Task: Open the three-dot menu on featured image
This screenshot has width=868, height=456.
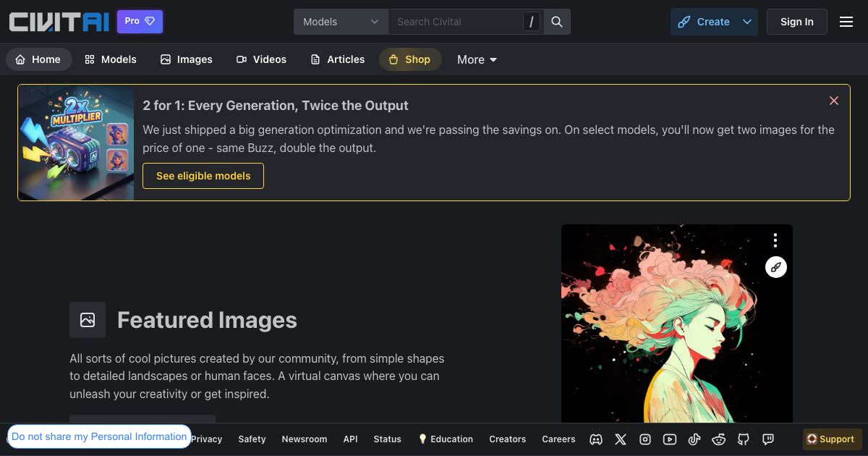Action: [x=775, y=240]
